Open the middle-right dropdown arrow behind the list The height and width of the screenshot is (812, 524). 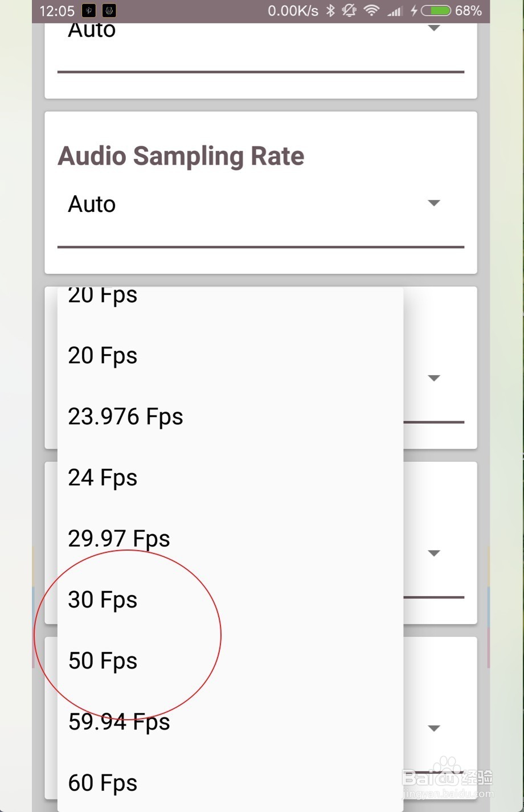click(434, 552)
